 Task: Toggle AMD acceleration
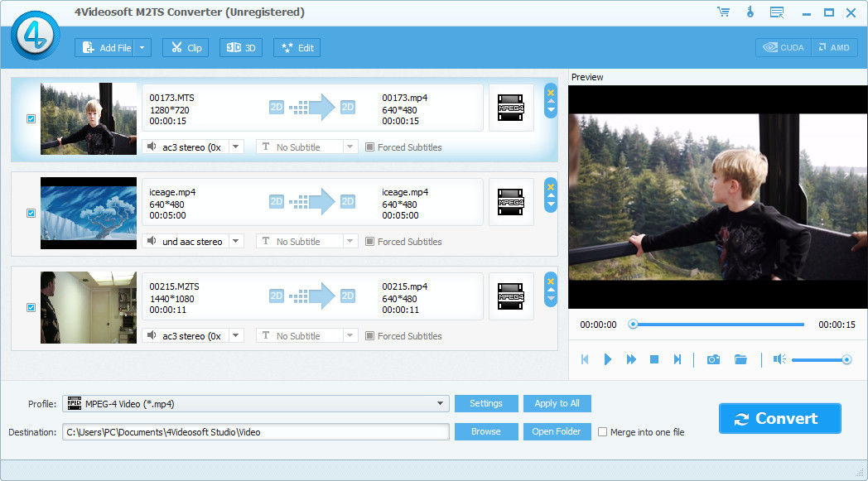click(834, 47)
